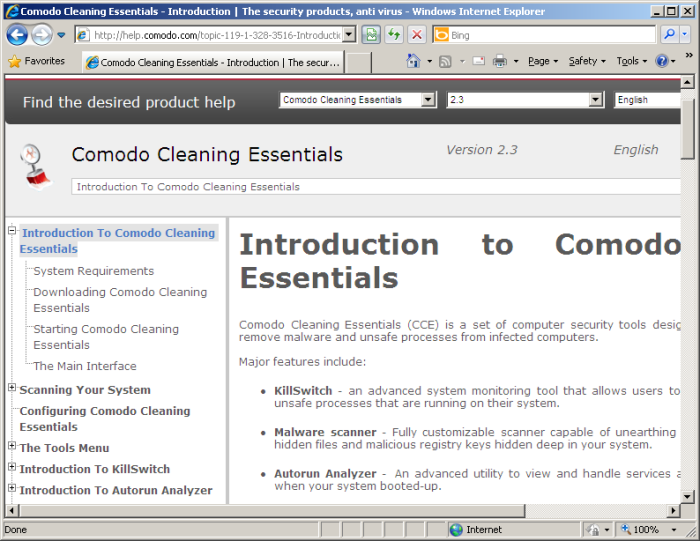This screenshot has height=541, width=700.
Task: Toggle the Compatibility View icon
Action: point(371,35)
